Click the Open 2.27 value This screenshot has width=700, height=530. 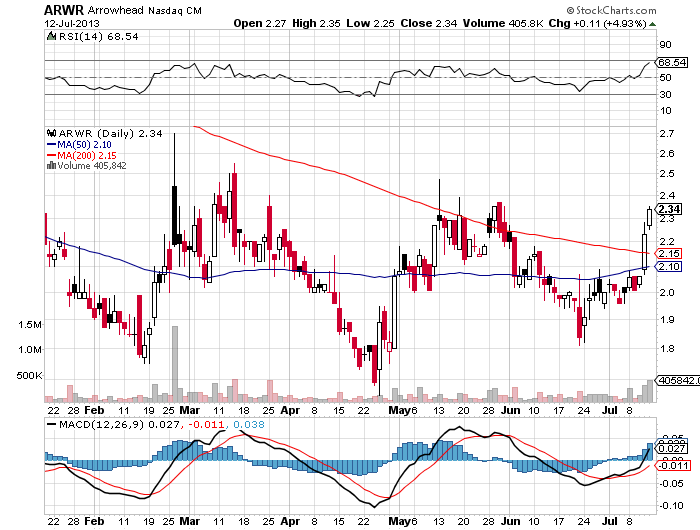[260, 23]
